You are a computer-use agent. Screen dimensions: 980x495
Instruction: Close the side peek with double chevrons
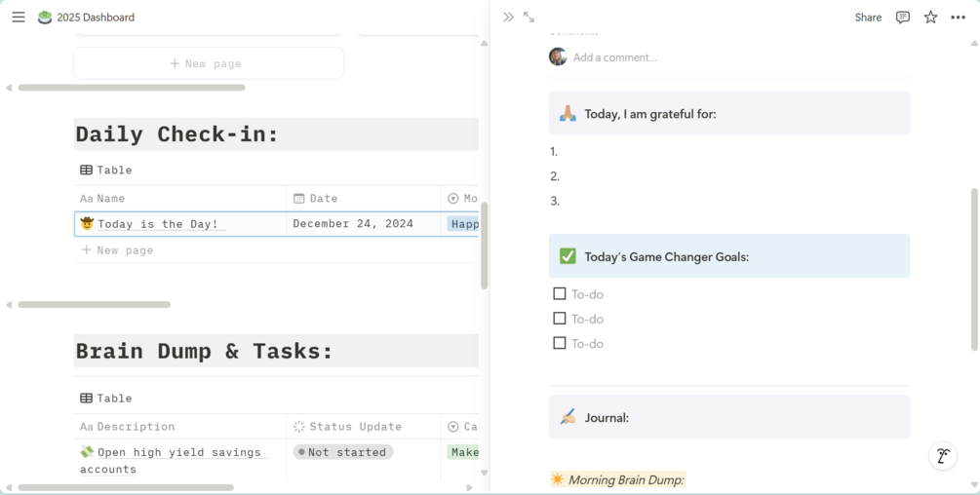[508, 18]
